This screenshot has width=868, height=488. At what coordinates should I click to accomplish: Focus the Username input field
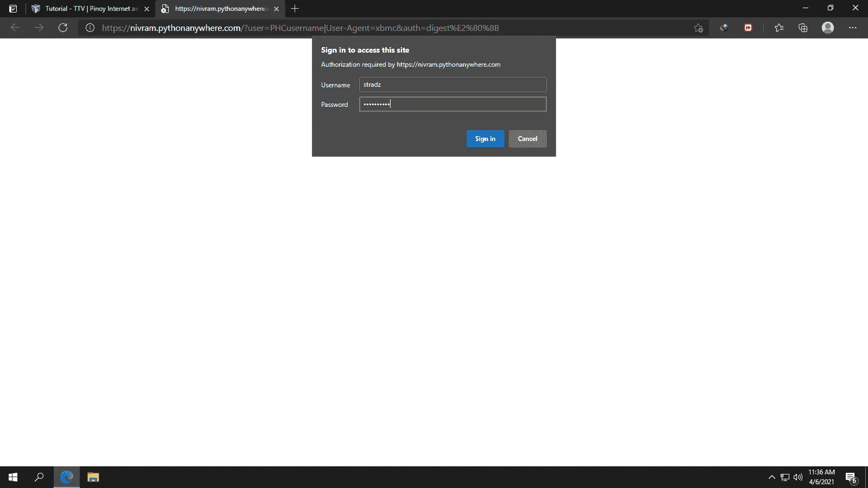452,85
